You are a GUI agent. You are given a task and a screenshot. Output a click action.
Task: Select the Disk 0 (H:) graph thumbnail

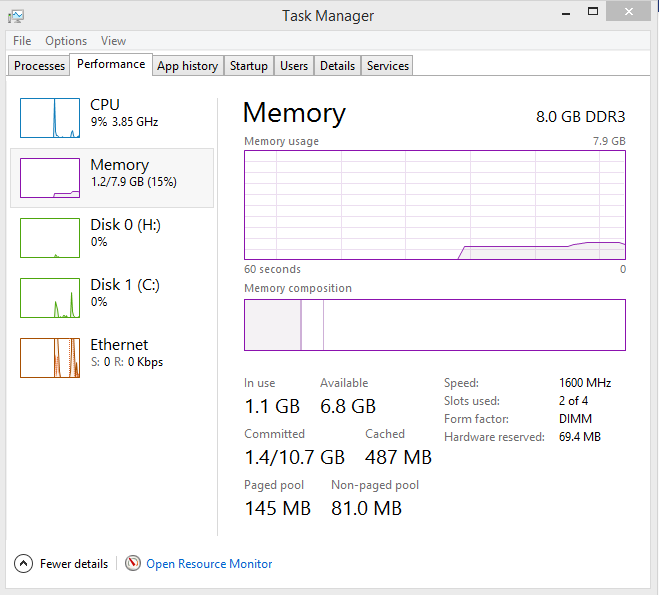tap(50, 238)
